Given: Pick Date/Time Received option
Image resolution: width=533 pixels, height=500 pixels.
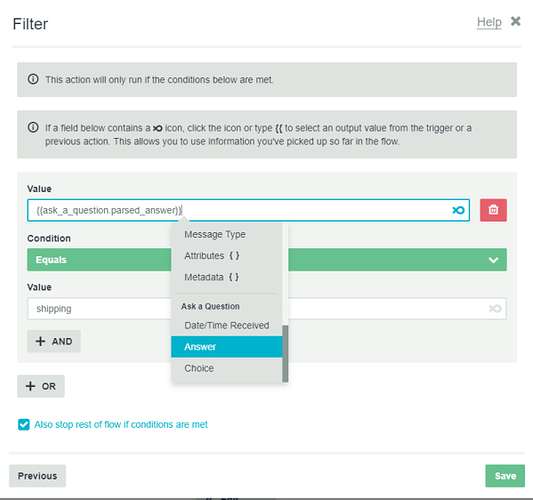Looking at the screenshot, I should (x=227, y=326).
